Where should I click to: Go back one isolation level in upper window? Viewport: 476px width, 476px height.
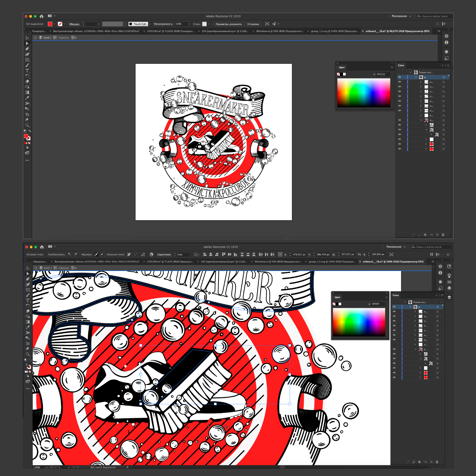click(x=35, y=37)
